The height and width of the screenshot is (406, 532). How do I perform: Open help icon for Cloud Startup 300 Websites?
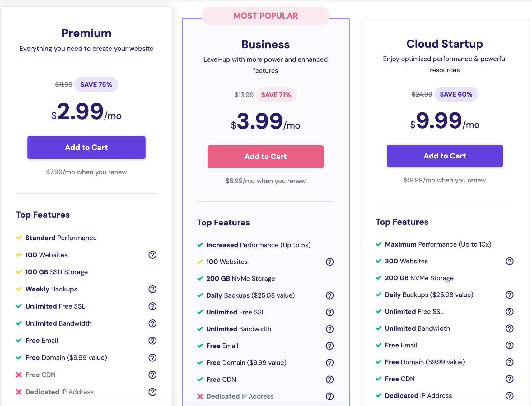[x=510, y=261]
